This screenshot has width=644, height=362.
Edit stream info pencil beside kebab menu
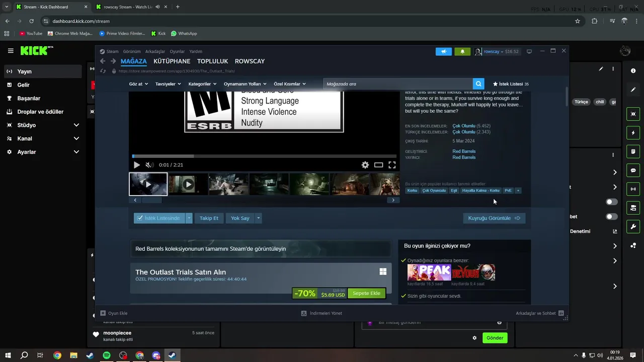pyautogui.click(x=601, y=69)
